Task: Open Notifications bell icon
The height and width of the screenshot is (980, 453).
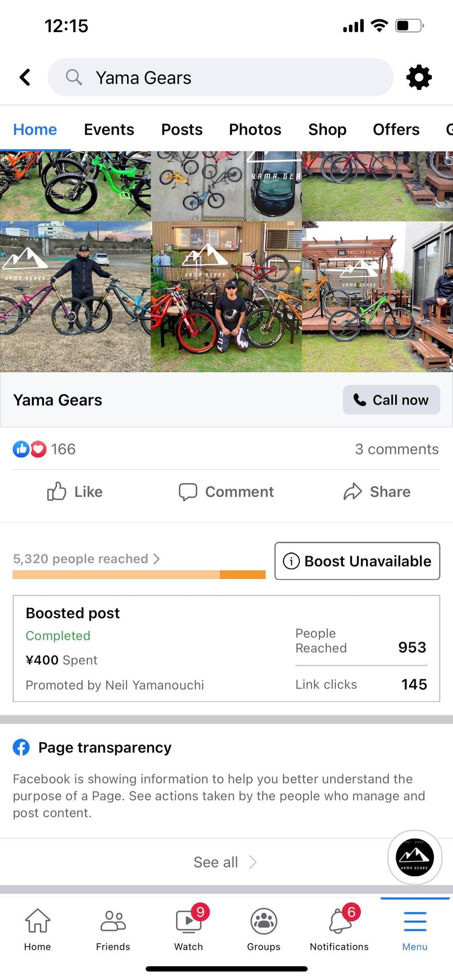Action: 339,922
